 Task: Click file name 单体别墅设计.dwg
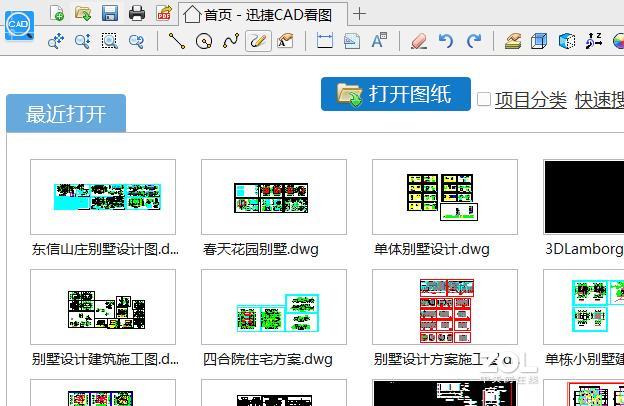click(x=431, y=250)
